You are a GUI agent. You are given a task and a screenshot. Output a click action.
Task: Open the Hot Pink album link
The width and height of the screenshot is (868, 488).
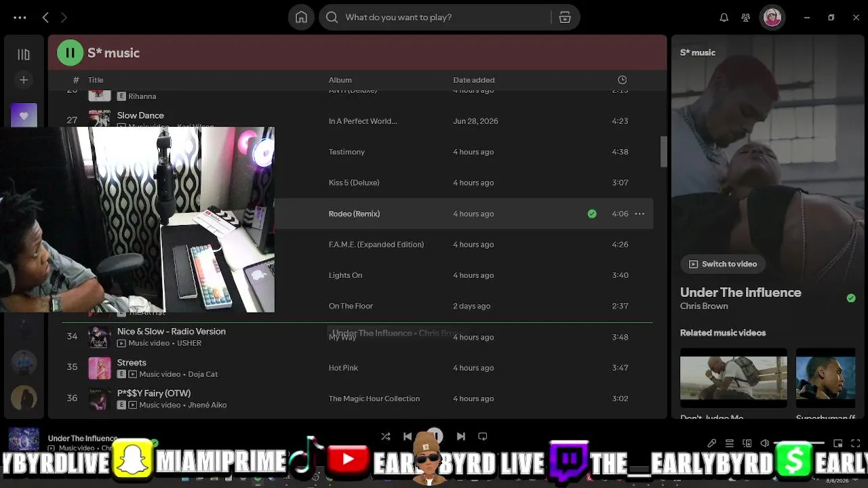343,368
